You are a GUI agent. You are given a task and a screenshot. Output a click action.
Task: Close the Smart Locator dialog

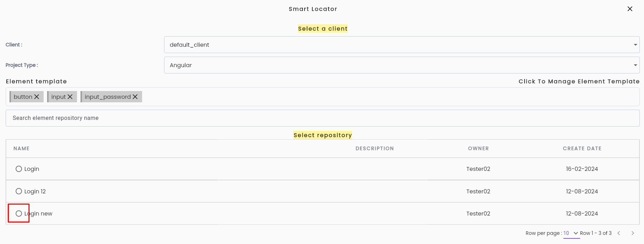click(630, 9)
